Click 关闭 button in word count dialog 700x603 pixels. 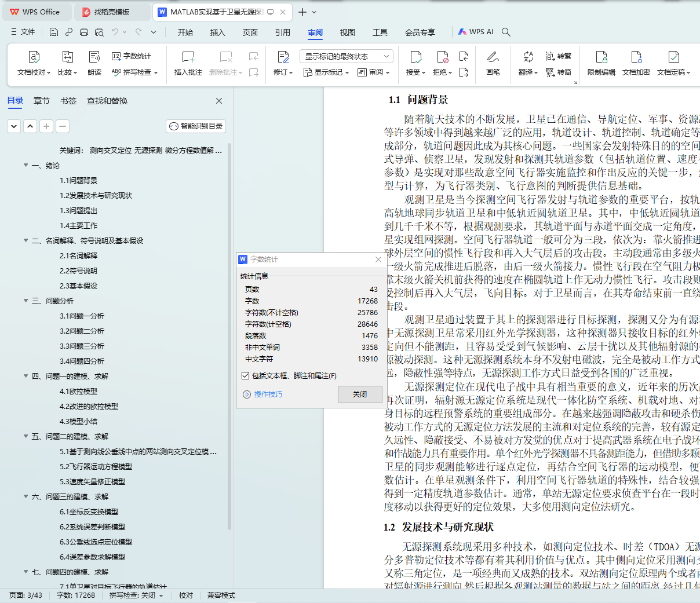click(x=360, y=394)
